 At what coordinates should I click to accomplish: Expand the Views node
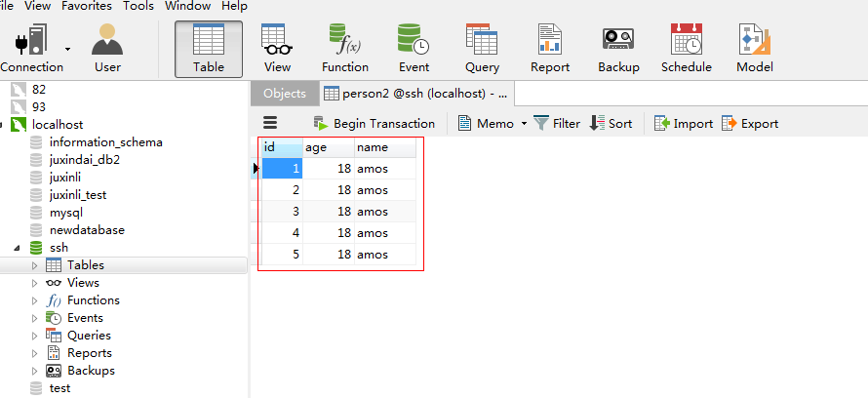pos(35,283)
